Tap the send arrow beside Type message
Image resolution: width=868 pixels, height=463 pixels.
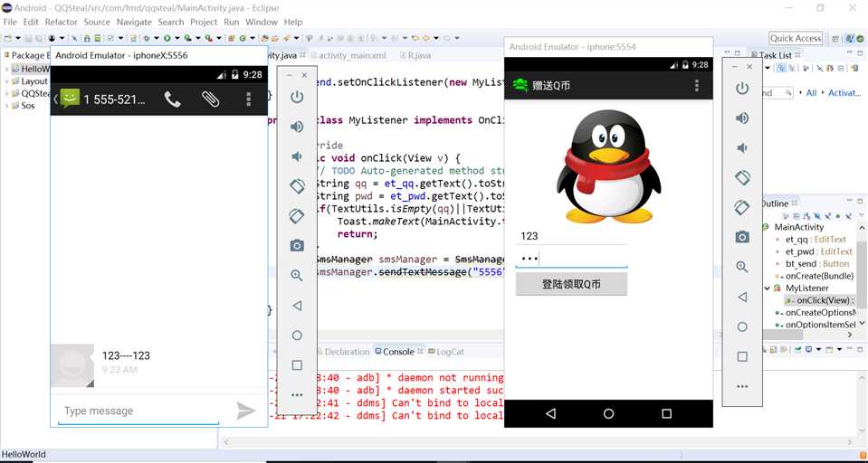pos(246,411)
